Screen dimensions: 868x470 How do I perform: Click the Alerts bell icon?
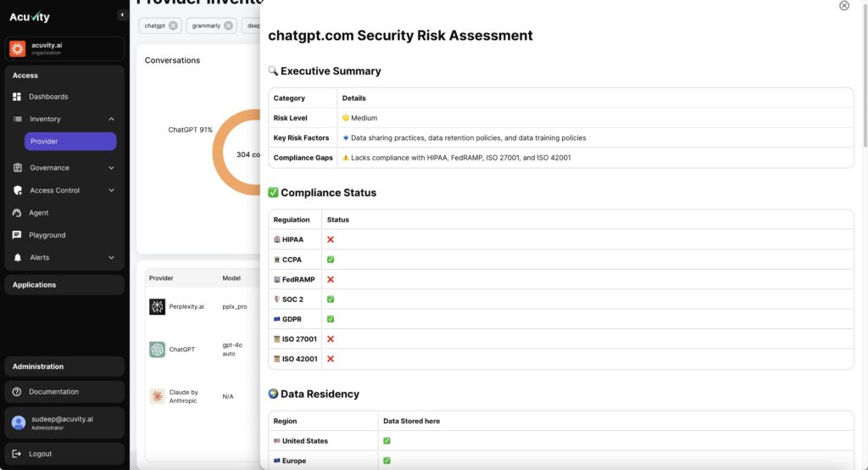point(18,258)
